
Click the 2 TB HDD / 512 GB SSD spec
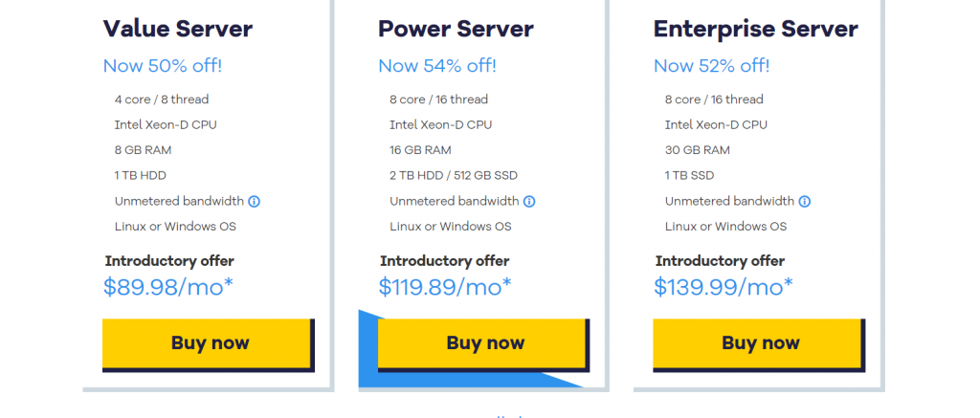(454, 176)
